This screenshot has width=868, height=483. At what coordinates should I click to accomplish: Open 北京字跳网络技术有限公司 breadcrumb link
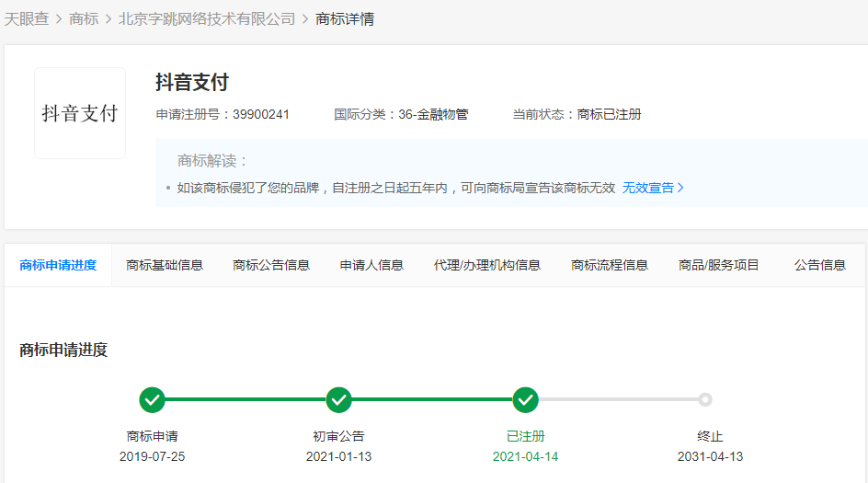pos(207,18)
